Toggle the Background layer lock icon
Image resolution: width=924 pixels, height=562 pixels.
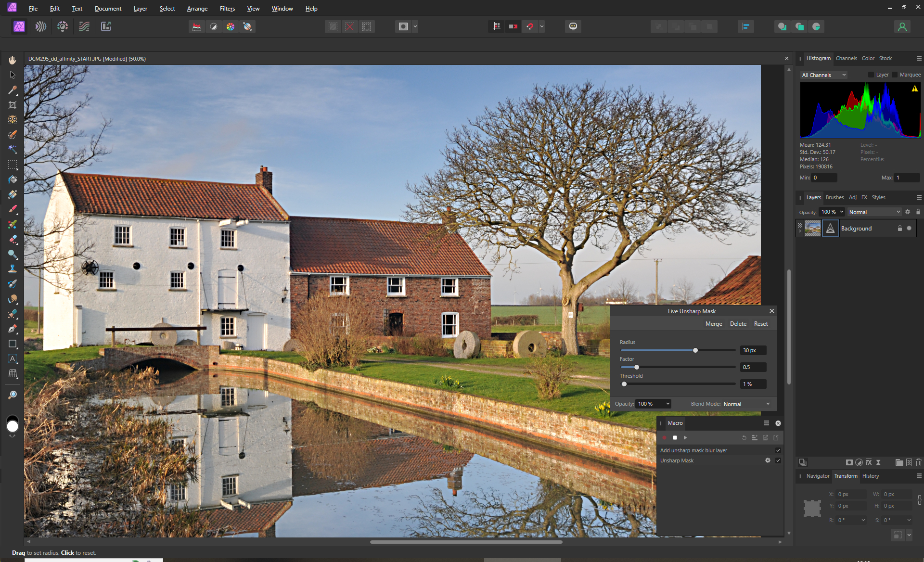900,229
